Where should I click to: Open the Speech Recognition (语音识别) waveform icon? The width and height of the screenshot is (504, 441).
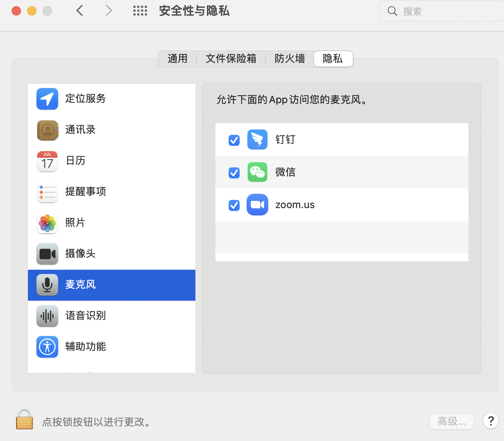(47, 316)
